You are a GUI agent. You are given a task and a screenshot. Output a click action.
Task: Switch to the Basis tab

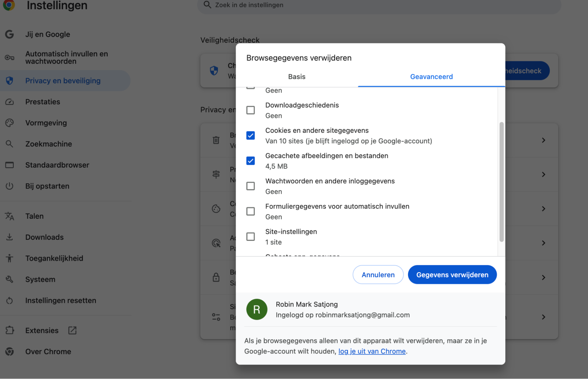pos(297,77)
